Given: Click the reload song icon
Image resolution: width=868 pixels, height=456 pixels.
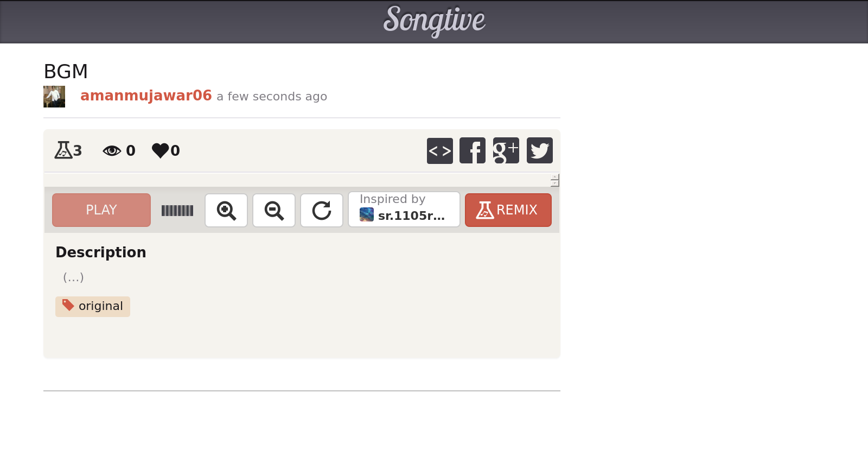Looking at the screenshot, I should click(322, 211).
